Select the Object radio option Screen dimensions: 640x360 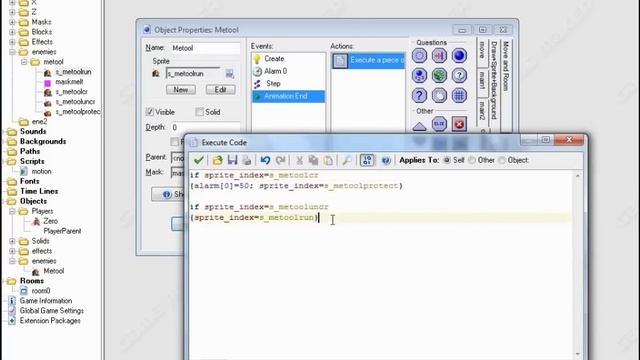coord(502,160)
